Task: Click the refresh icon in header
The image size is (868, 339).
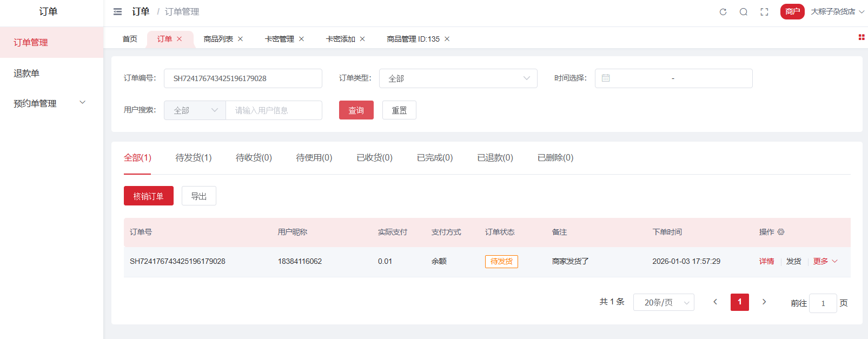Action: click(x=723, y=12)
